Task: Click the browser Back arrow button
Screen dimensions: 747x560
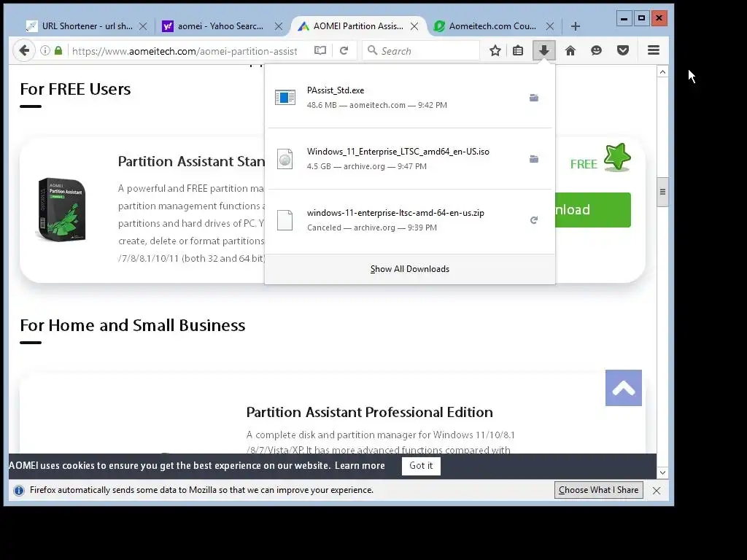Action: (x=24, y=50)
